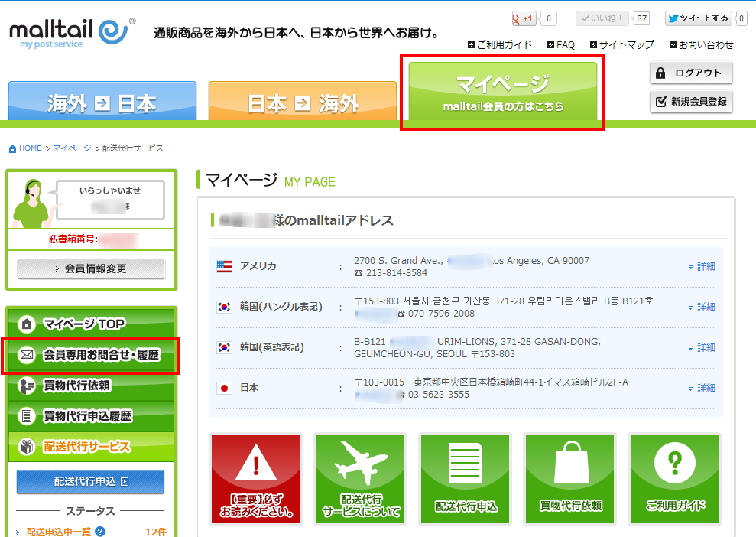Click the American flag icon
This screenshot has width=756, height=537.
224,266
